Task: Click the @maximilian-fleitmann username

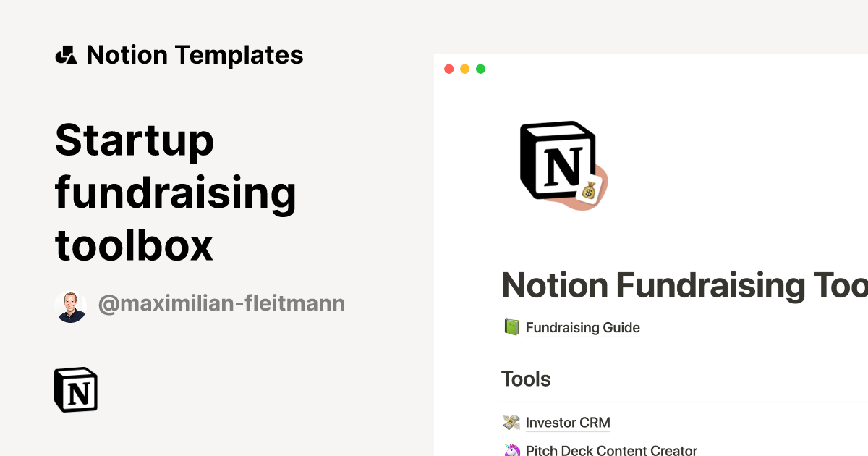Action: click(222, 303)
